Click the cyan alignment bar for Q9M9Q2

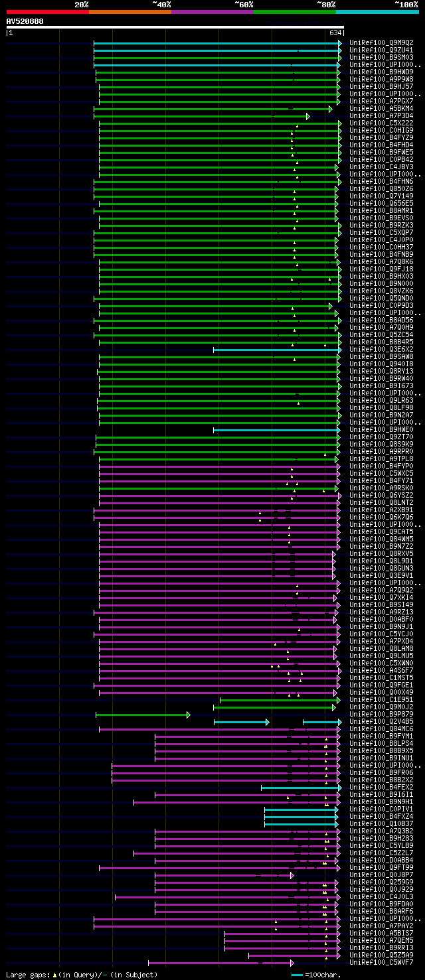click(x=218, y=43)
